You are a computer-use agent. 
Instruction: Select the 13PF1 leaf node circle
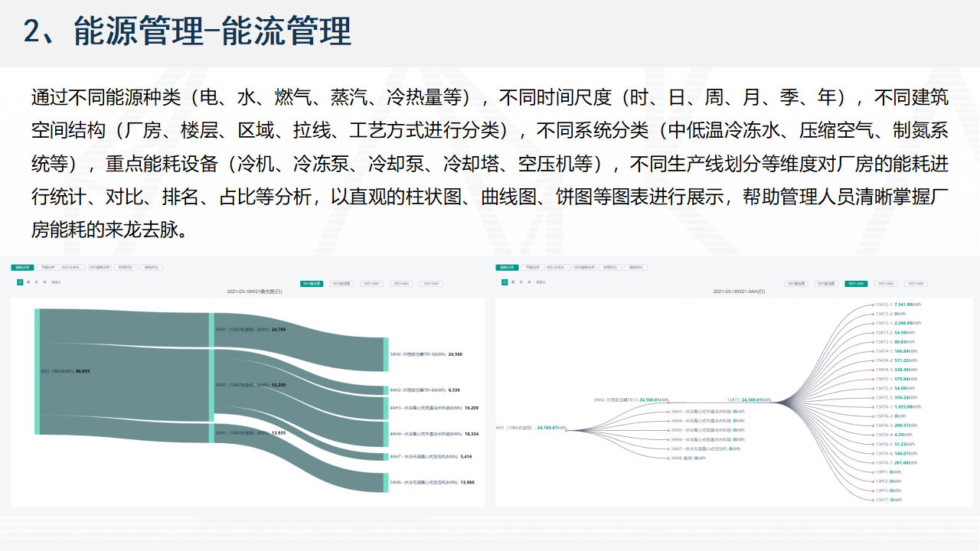point(874,472)
